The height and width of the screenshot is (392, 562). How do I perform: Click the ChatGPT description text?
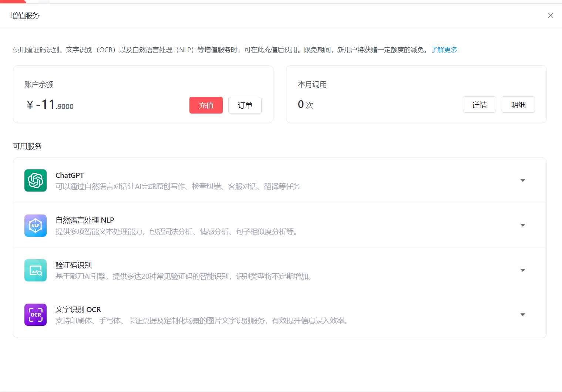(178, 186)
